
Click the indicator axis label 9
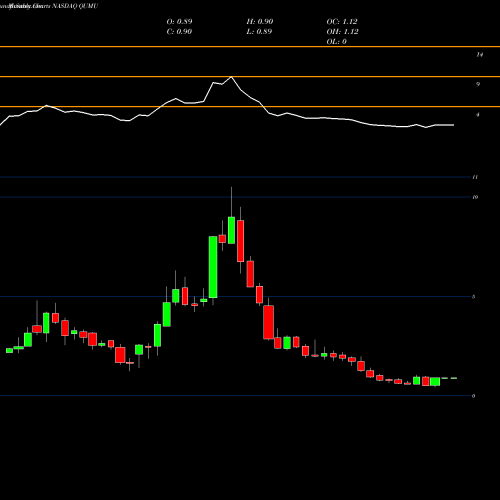[x=478, y=85]
